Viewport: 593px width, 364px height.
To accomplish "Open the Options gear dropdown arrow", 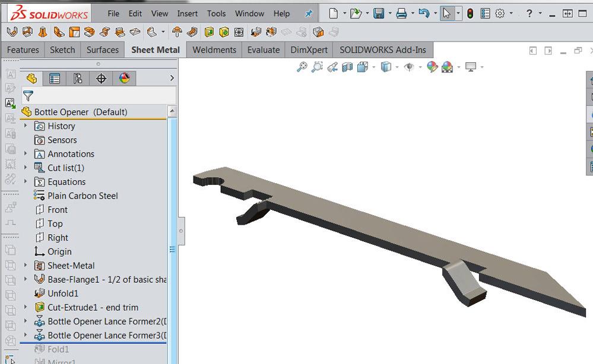I will (511, 14).
